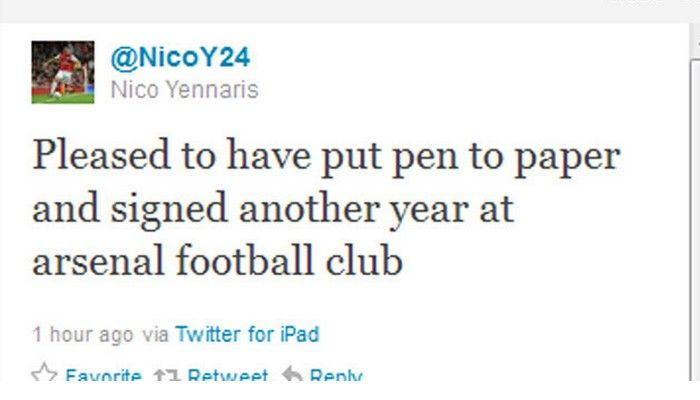Click the line "Pleased to have put pen to paper"

coord(326,158)
